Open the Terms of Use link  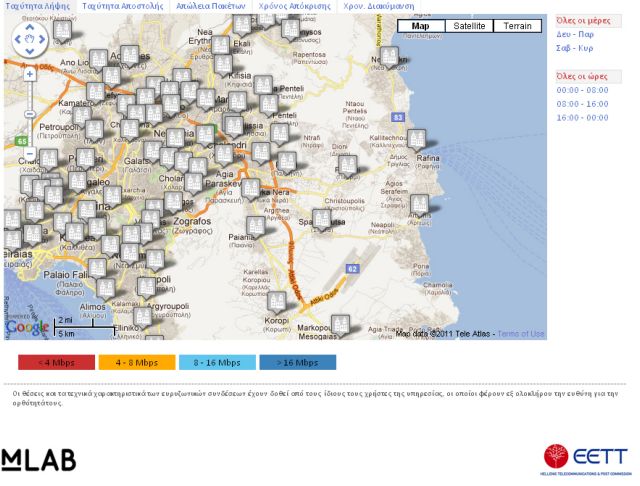[521, 334]
